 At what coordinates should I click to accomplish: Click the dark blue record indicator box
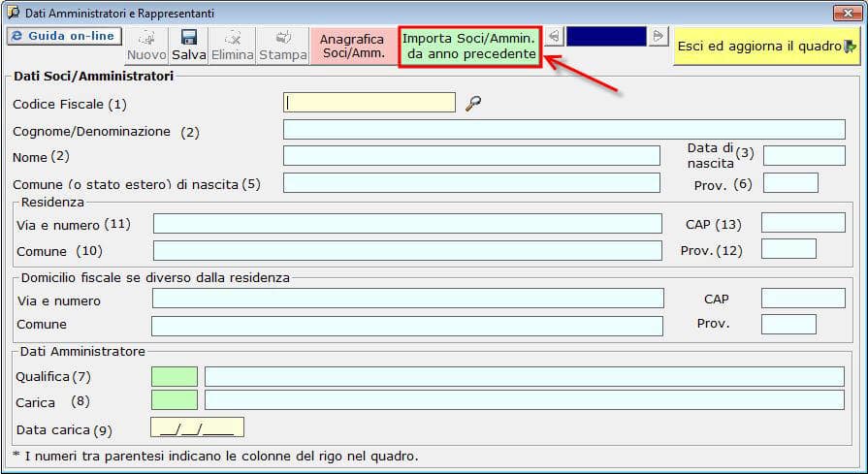click(606, 37)
